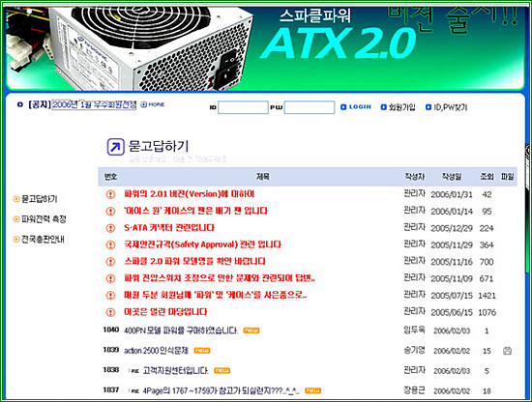Open reply 고객지원센터입니다
Image resolution: width=532 pixels, height=402 pixels.
[176, 370]
